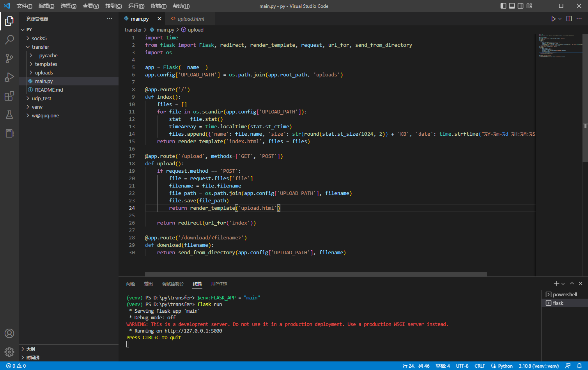
Task: Open the Accounts icon
Action: click(9, 333)
